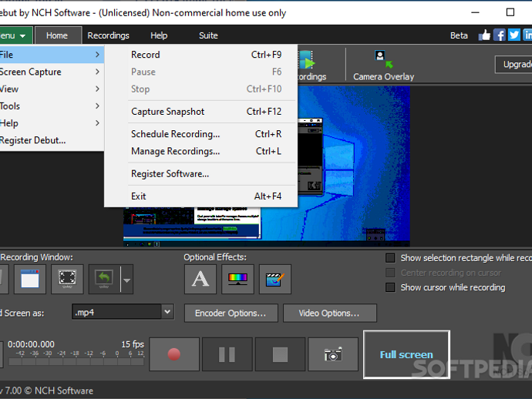Switch to the Suite tab
532x399 pixels.
208,35
